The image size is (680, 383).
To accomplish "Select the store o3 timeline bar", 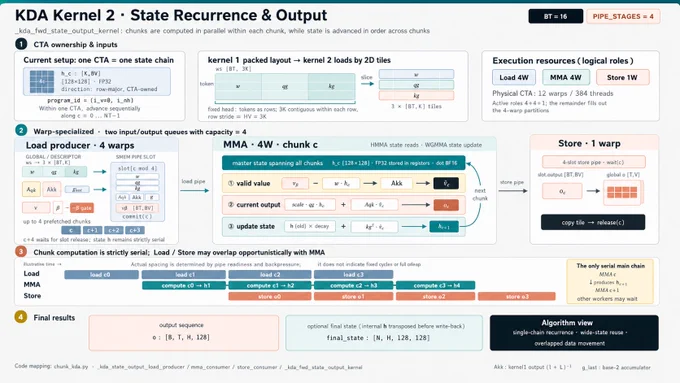I will click(517, 297).
